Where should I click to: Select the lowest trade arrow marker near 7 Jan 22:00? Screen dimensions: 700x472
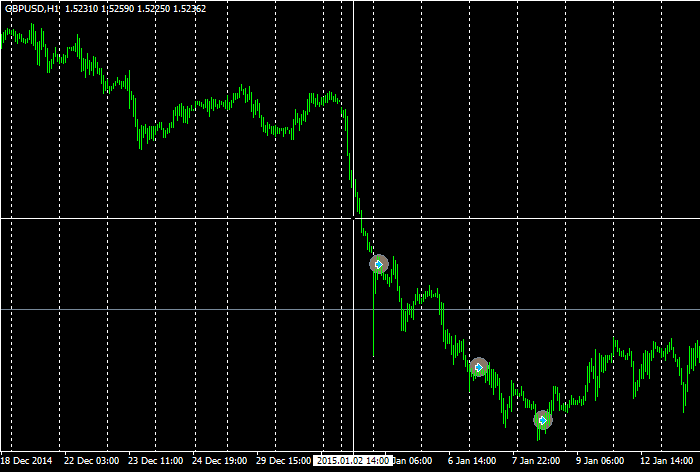(543, 420)
